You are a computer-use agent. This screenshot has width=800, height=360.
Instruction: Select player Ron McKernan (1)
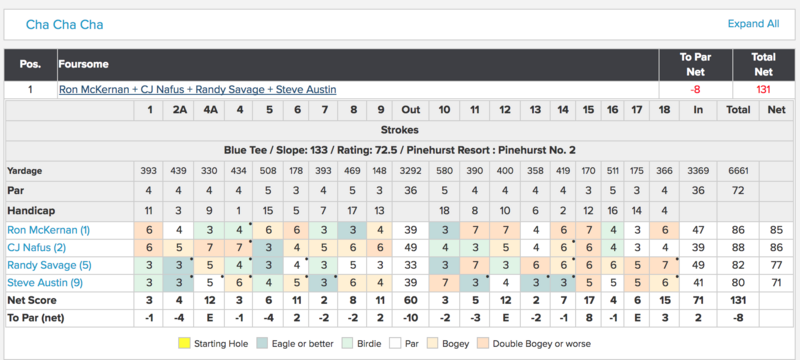click(x=48, y=230)
